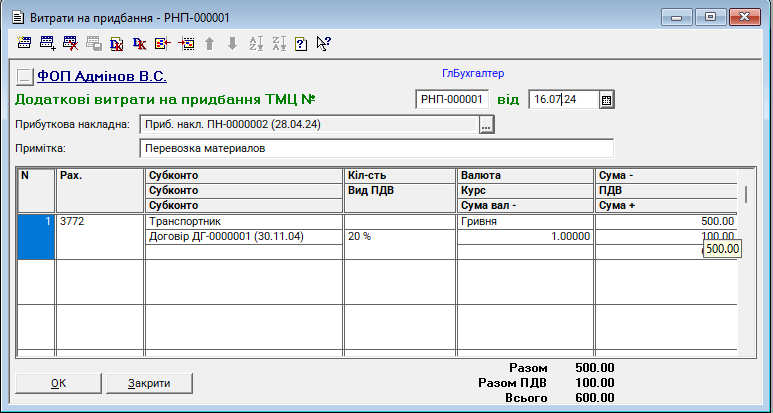The width and height of the screenshot is (773, 413).
Task: Click the context help pointer icon
Action: tap(324, 43)
